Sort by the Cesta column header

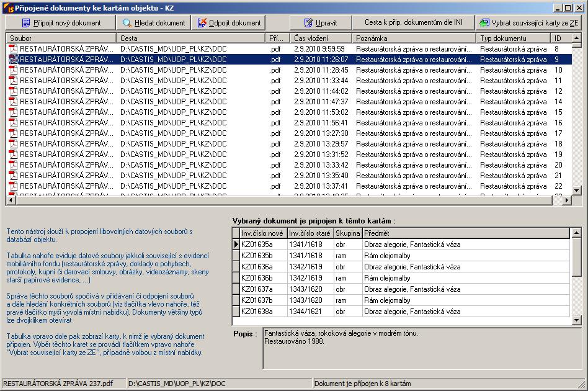tap(190, 38)
